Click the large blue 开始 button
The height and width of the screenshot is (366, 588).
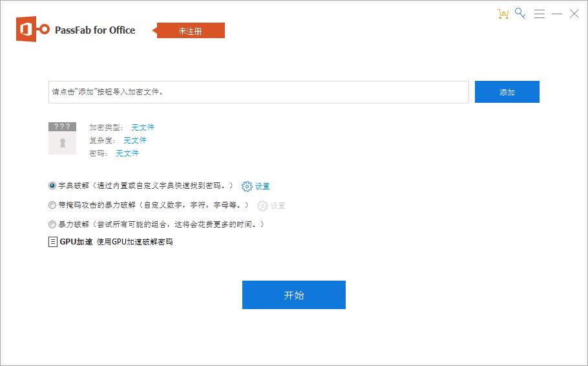click(294, 295)
